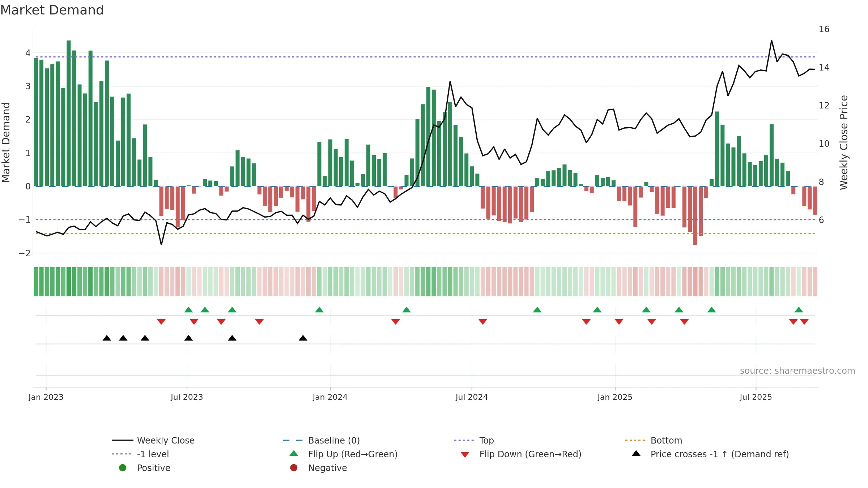
Task: Click the lowest red demand bar in spring 2025
Action: [x=695, y=215]
